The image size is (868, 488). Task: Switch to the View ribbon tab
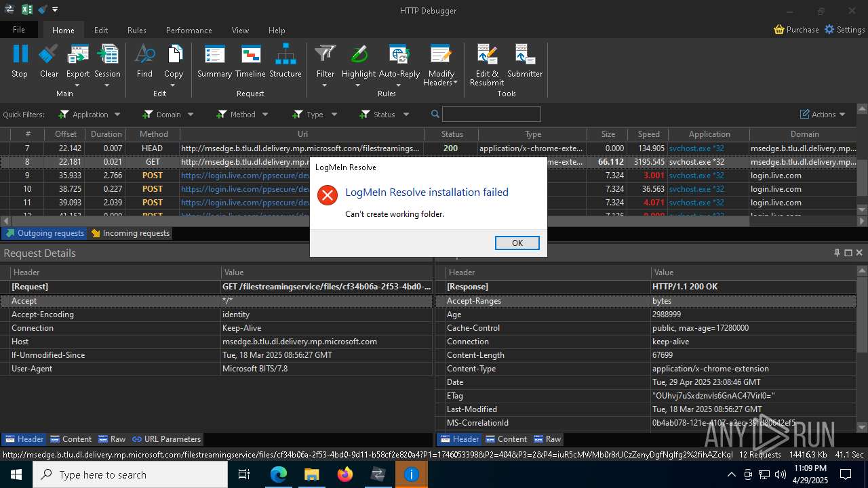[240, 30]
